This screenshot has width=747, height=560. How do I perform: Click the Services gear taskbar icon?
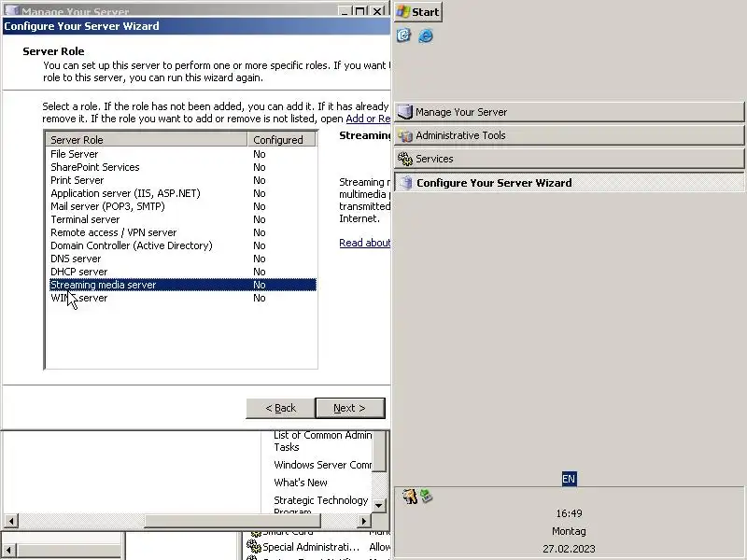pyautogui.click(x=405, y=159)
